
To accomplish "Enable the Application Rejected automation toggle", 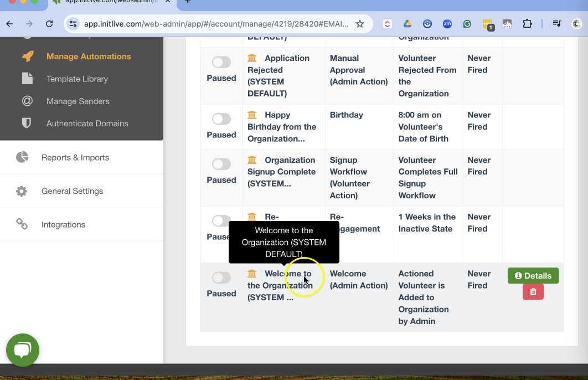I will coord(221,62).
